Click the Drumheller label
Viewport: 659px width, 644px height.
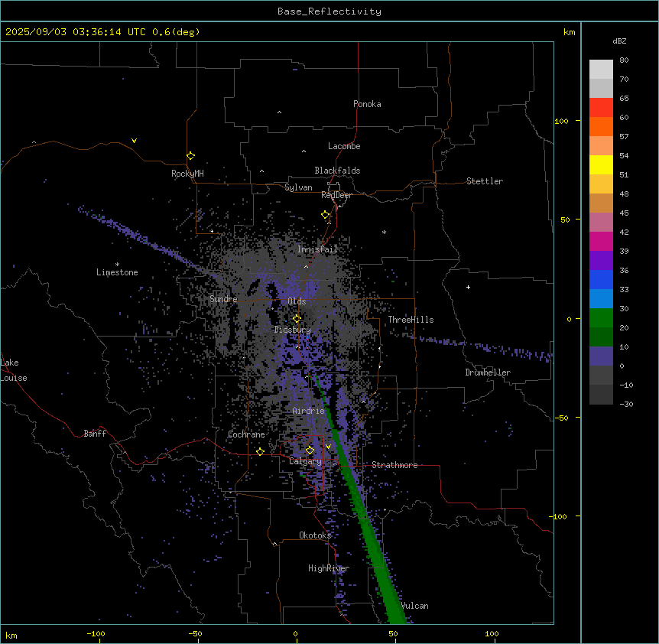coord(488,372)
